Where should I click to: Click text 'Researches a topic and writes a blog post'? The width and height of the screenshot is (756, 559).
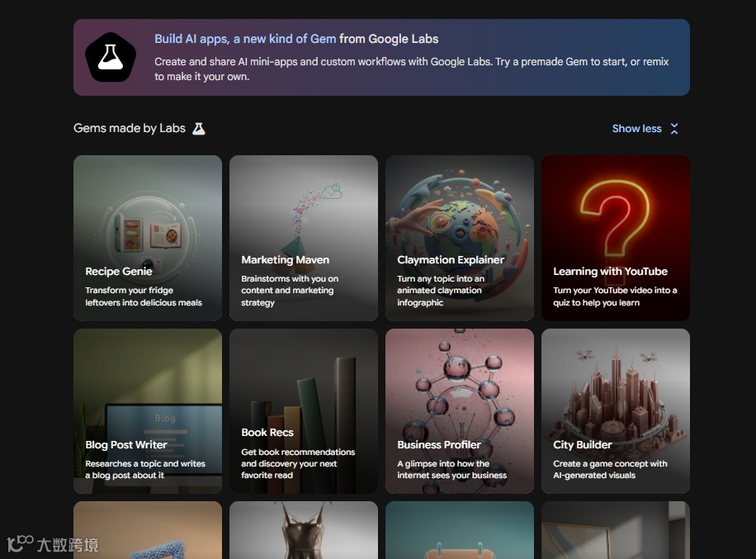point(145,469)
